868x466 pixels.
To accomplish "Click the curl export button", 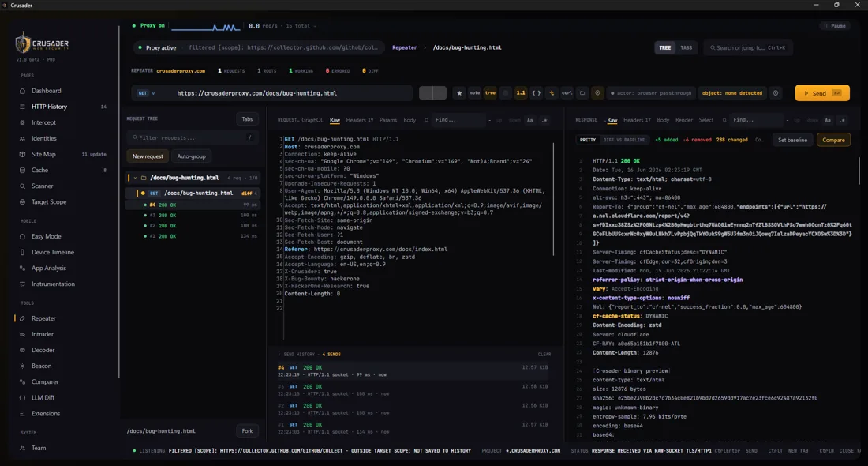I will 567,93.
